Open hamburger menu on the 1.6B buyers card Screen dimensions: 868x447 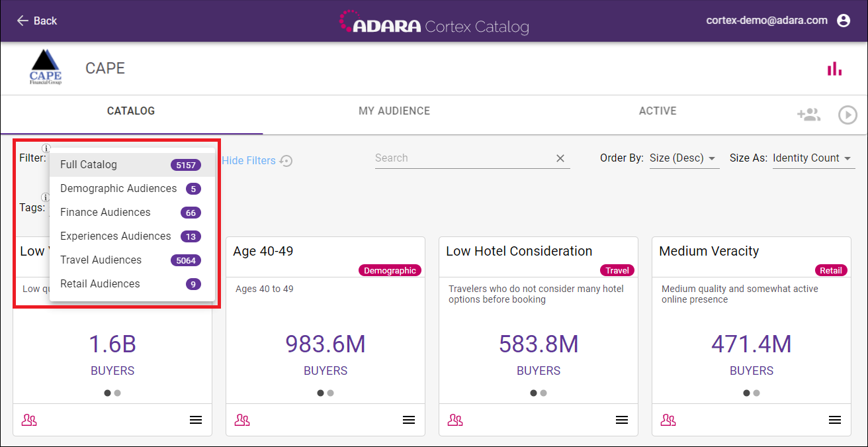[x=196, y=420]
